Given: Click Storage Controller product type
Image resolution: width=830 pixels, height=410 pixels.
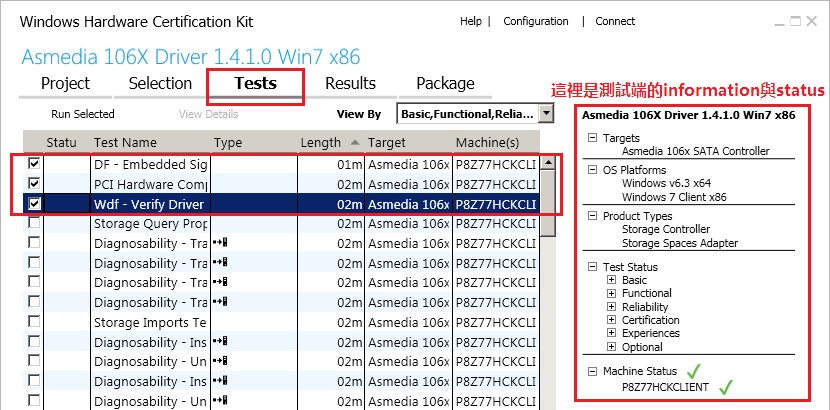Looking at the screenshot, I should [x=666, y=229].
